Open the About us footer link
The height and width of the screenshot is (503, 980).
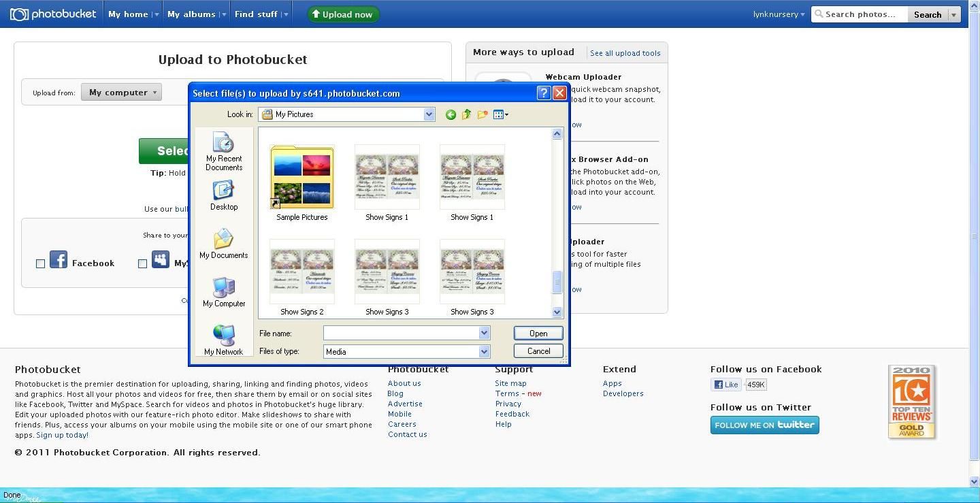click(x=404, y=383)
